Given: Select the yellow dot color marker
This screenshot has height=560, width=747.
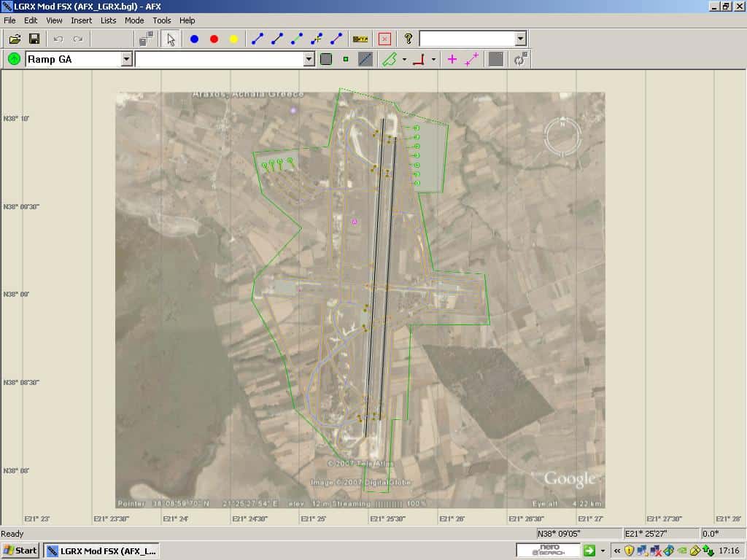Looking at the screenshot, I should coord(235,39).
